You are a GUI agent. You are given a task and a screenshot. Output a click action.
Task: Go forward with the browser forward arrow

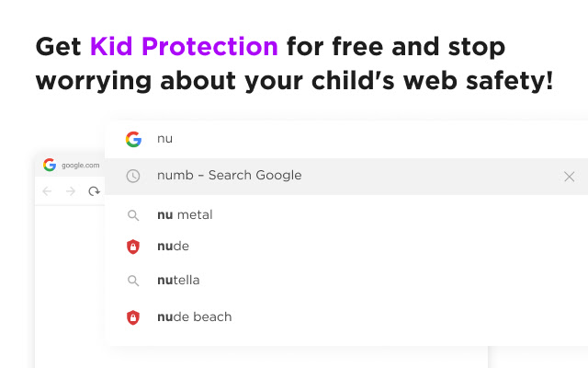(x=71, y=191)
